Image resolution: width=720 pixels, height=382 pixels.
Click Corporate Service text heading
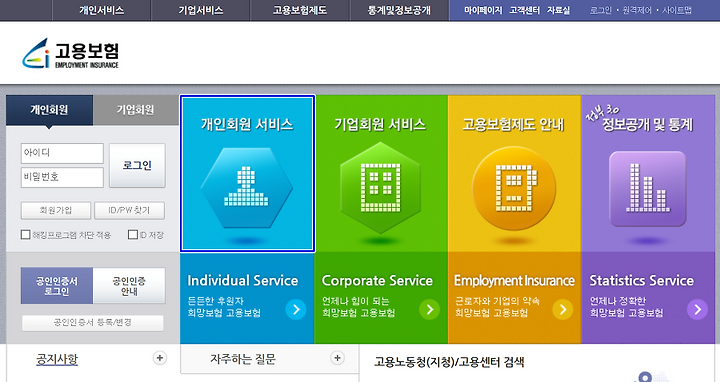(x=377, y=281)
